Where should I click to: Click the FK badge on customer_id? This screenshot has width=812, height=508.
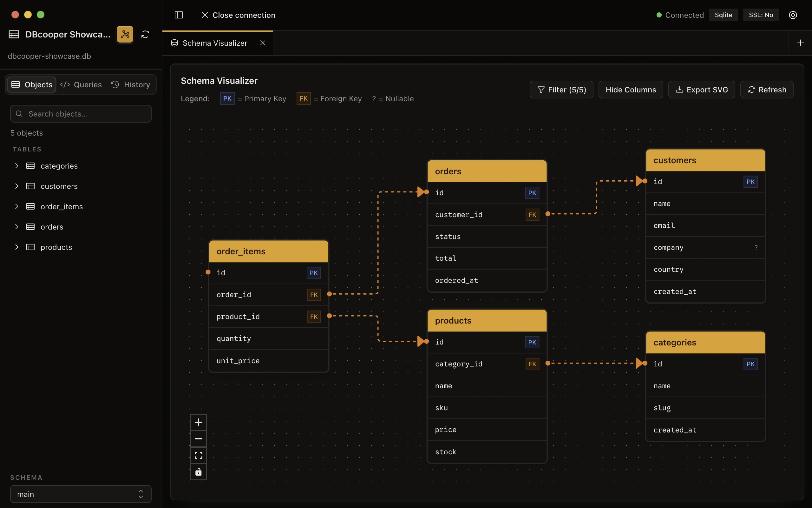coord(532,215)
